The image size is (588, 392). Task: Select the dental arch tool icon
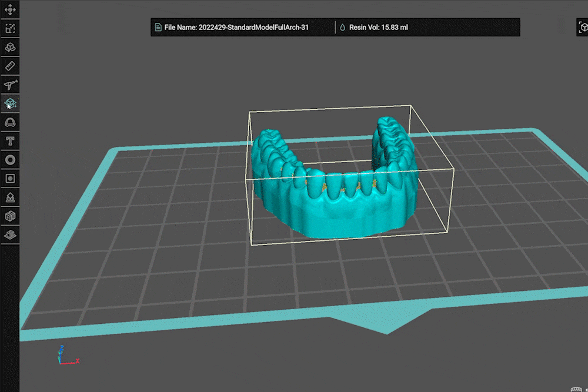click(10, 122)
